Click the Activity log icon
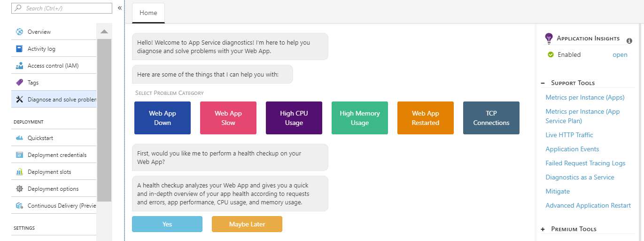The image size is (644, 241). tap(19, 49)
